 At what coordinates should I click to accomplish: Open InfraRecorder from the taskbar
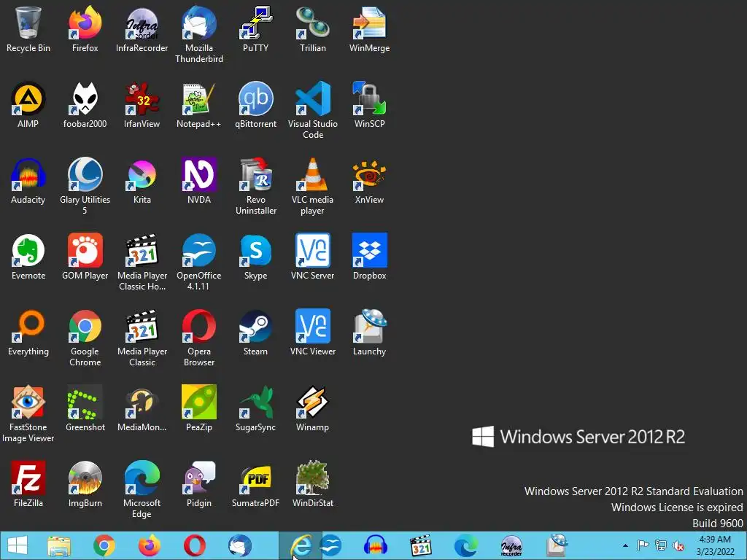click(x=511, y=545)
